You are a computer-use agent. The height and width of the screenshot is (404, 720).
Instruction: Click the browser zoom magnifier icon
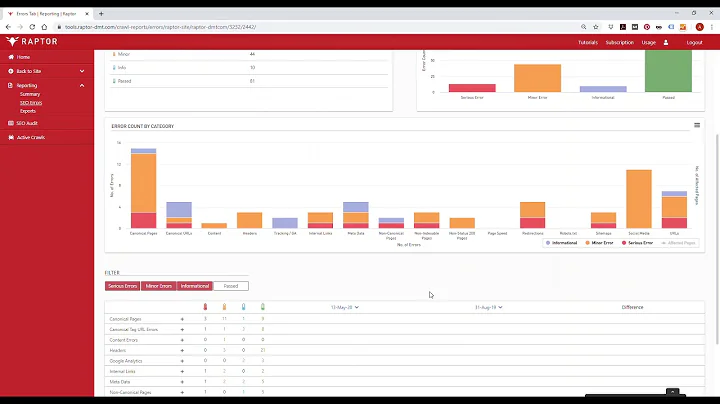tap(584, 27)
